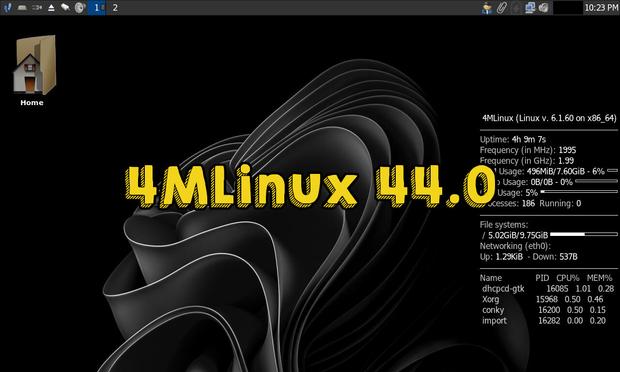Open the Home folder desktop icon
The width and height of the screenshot is (620, 372).
(34, 70)
